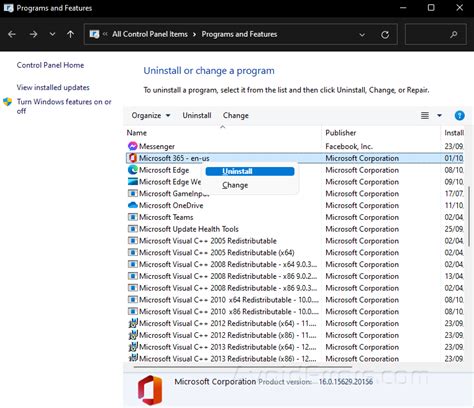
Task: Click the search magnifier icon
Action: coord(454,34)
